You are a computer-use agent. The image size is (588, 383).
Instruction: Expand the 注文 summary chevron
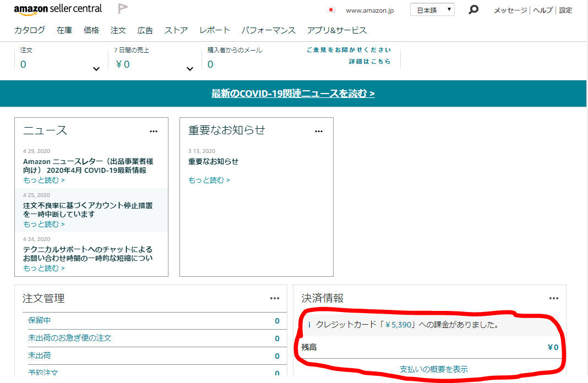pos(96,69)
